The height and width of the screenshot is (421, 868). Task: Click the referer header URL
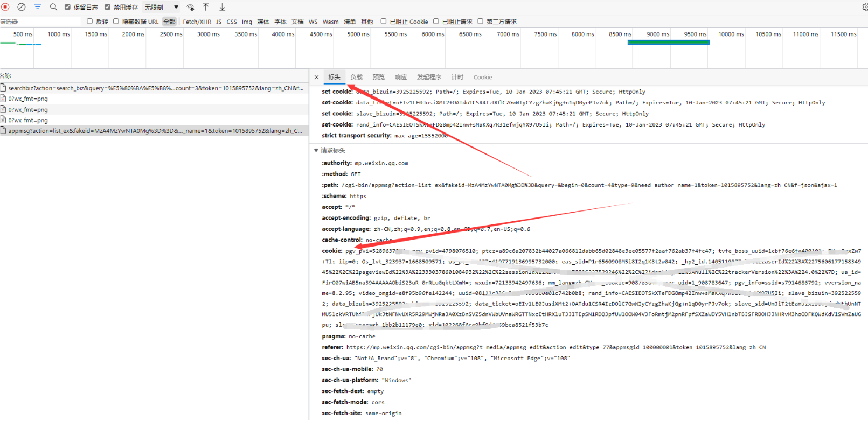[555, 347]
